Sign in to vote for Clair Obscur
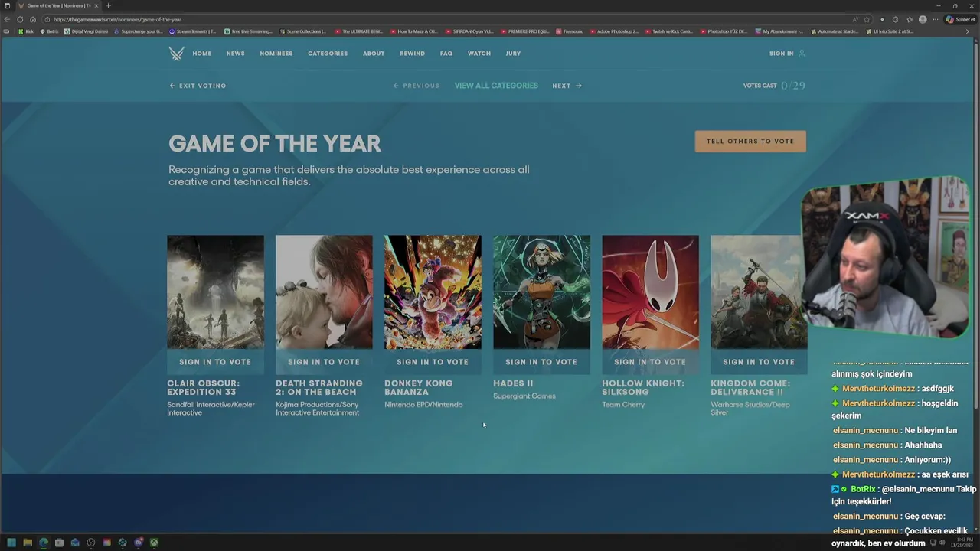The width and height of the screenshot is (980, 551). 215,362
